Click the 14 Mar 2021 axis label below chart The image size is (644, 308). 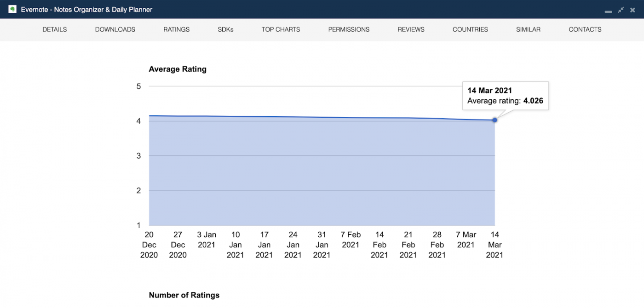494,245
